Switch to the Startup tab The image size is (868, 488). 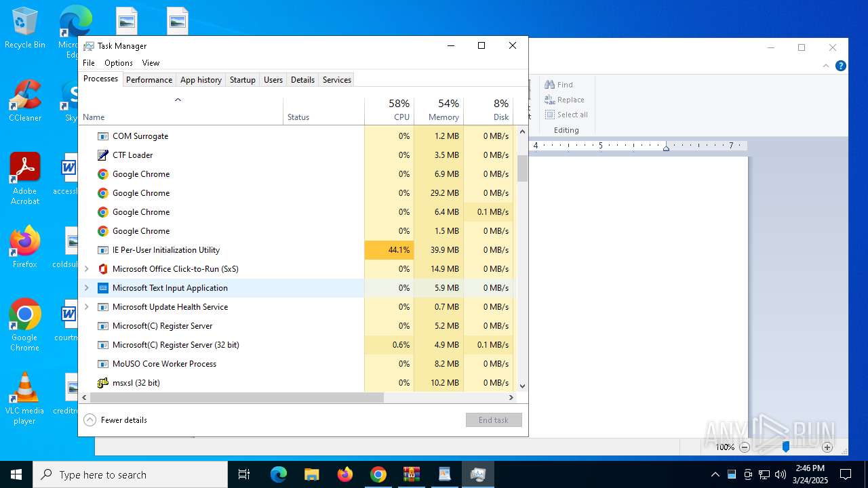coord(242,80)
